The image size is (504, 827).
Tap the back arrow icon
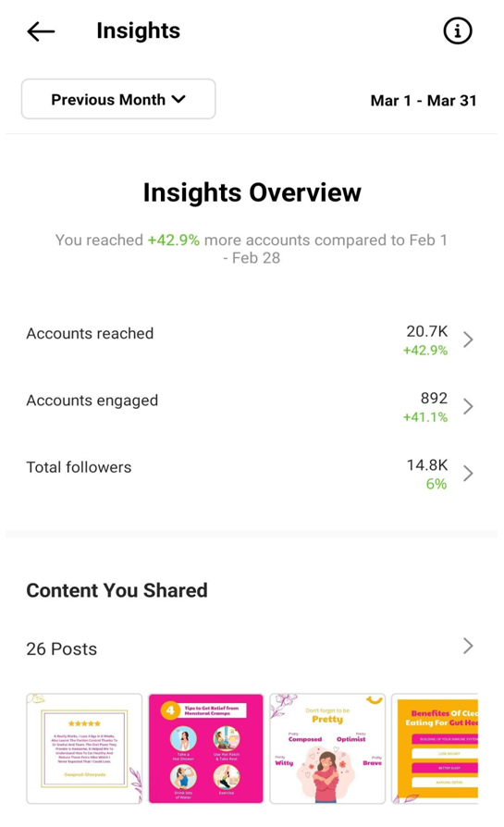point(41,31)
